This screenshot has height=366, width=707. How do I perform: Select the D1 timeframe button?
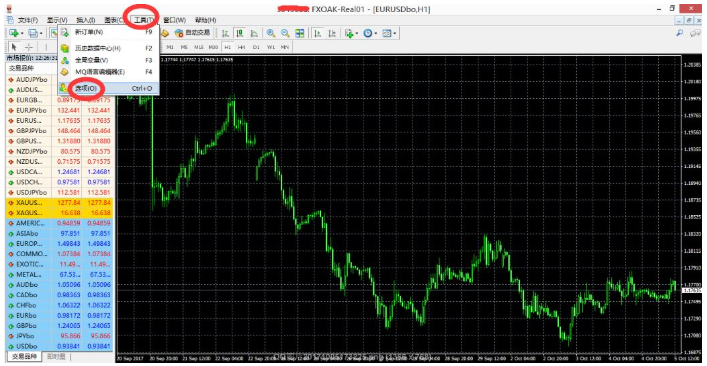[256, 47]
